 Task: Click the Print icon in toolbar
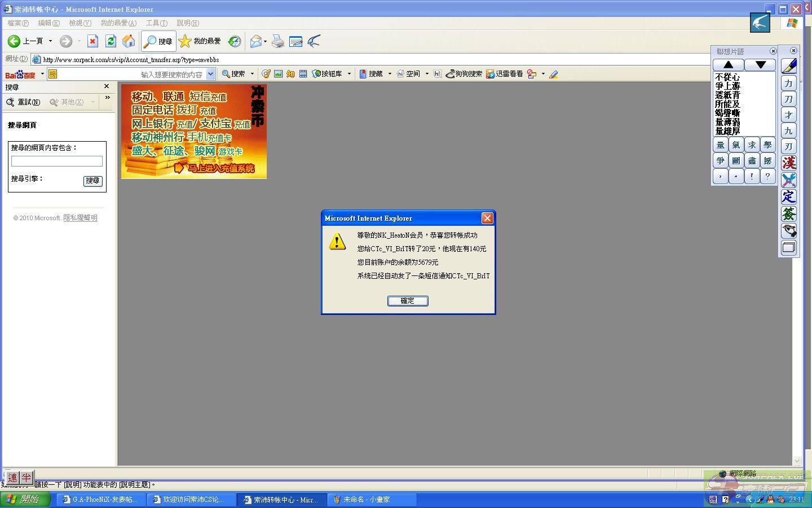(x=278, y=41)
